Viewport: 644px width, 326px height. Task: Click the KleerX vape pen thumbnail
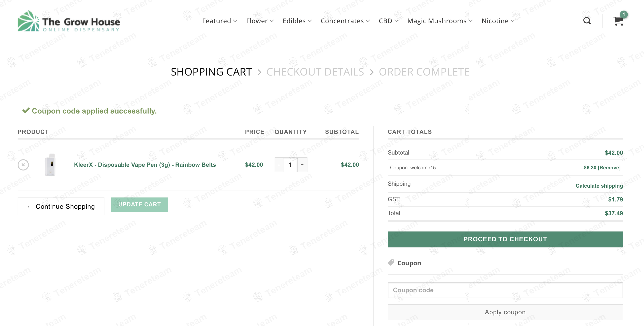click(x=50, y=165)
